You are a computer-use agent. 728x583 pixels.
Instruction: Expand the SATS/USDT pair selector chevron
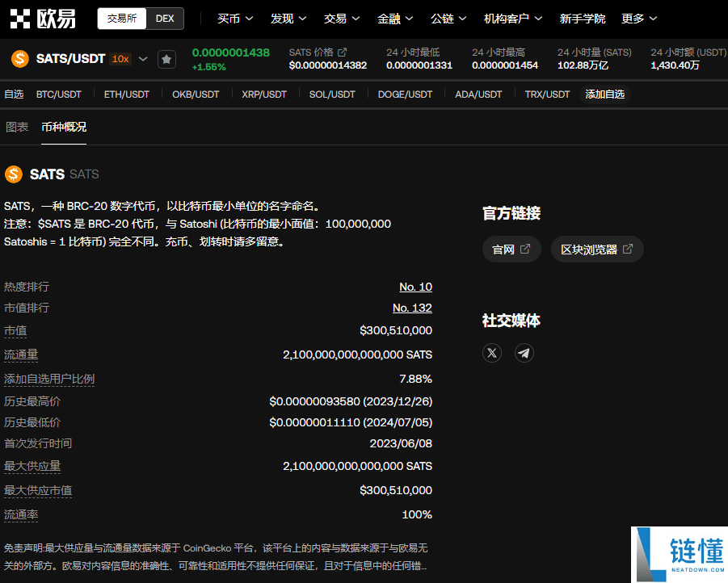click(x=143, y=59)
